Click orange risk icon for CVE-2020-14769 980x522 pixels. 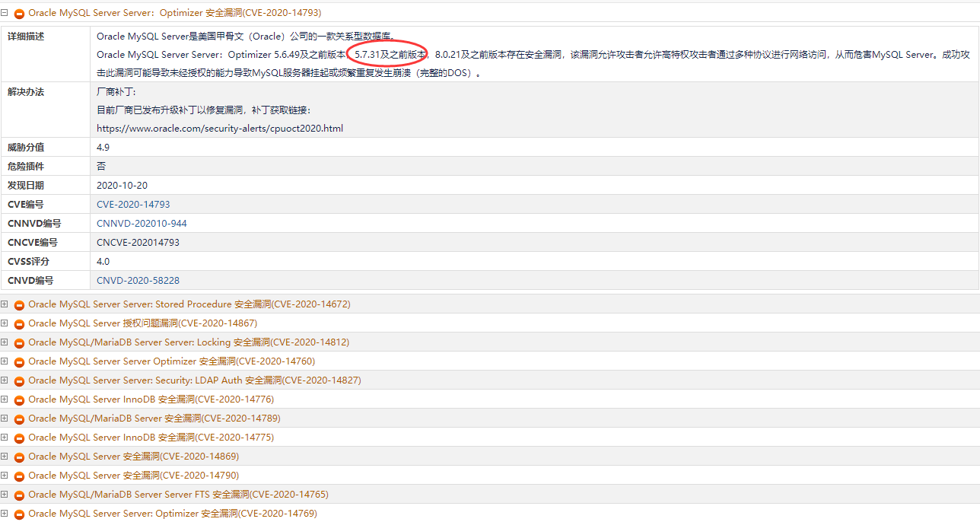click(x=20, y=514)
